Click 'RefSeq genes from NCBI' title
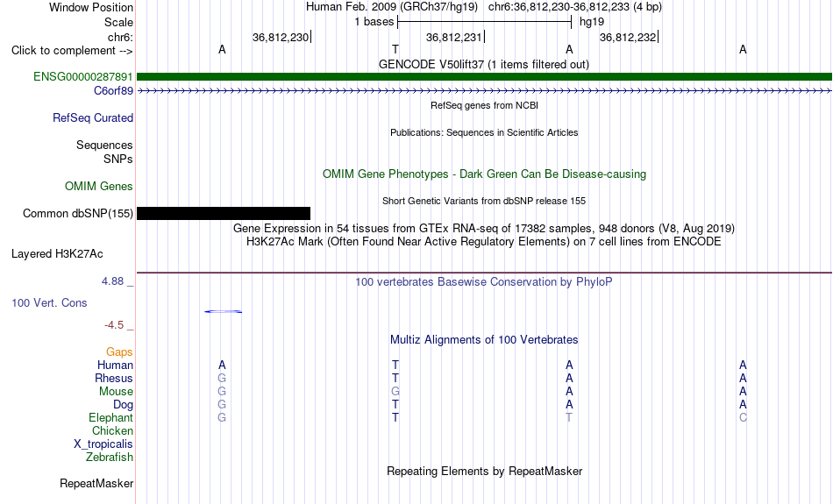This screenshot has width=833, height=504. [x=484, y=105]
